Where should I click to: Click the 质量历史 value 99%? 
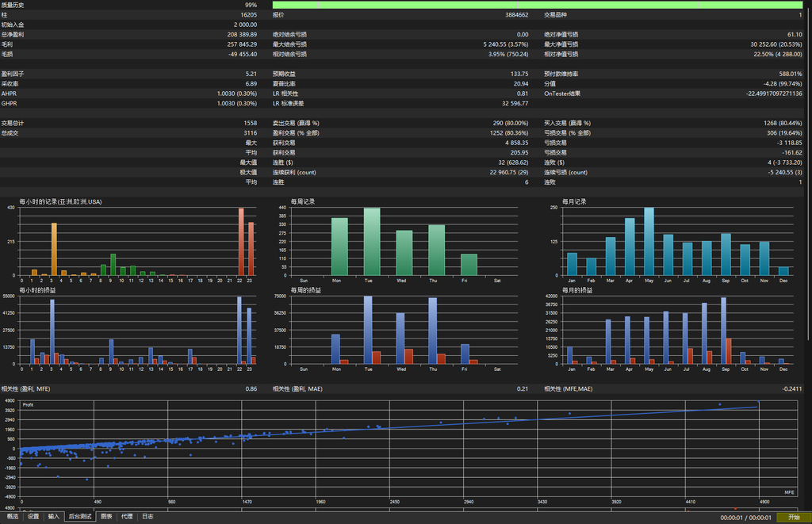pos(251,6)
